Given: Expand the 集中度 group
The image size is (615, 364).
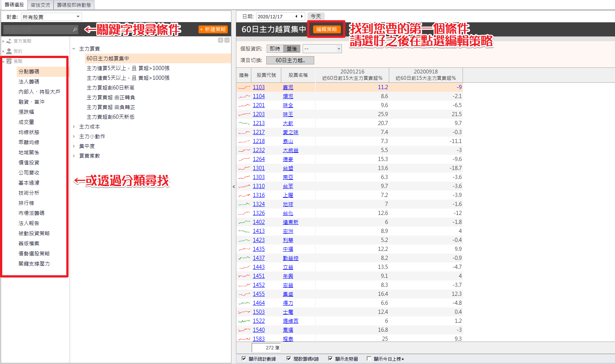Looking at the screenshot, I should click(74, 146).
